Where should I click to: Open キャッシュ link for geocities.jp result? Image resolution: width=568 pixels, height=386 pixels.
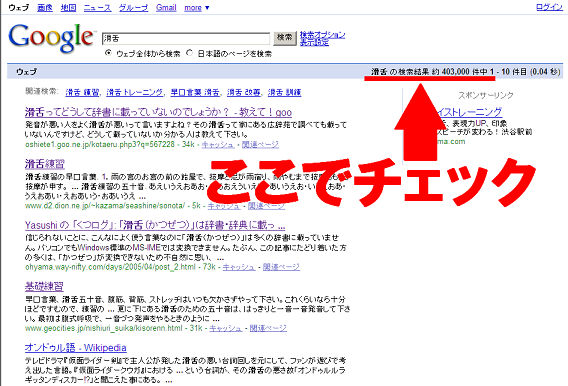point(226,328)
